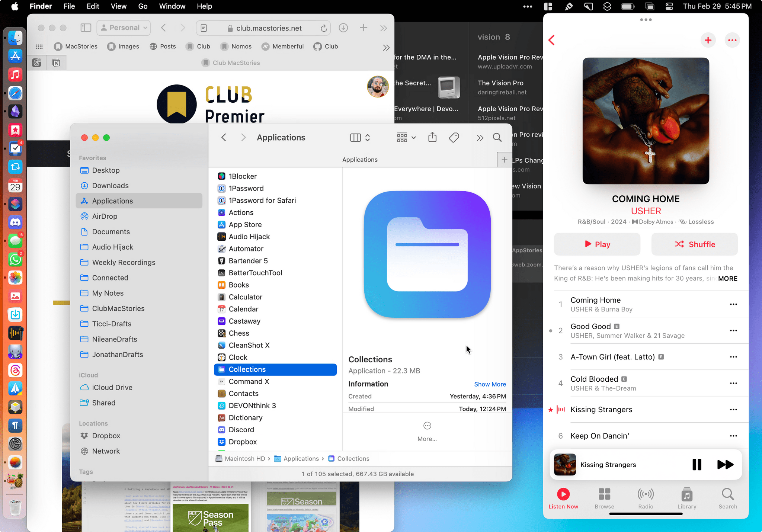Viewport: 762px width, 532px height.
Task: Play track A-Town Girl (feat. Latto)
Action: [x=646, y=357]
